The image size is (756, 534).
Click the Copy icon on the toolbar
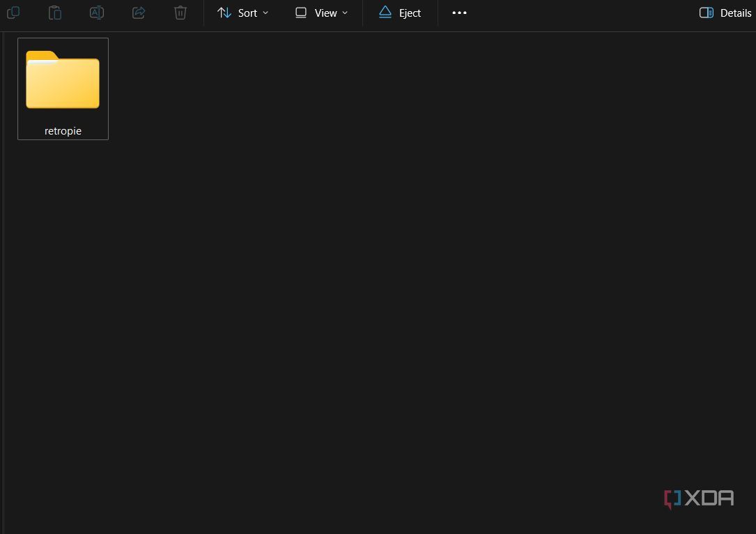[13, 13]
